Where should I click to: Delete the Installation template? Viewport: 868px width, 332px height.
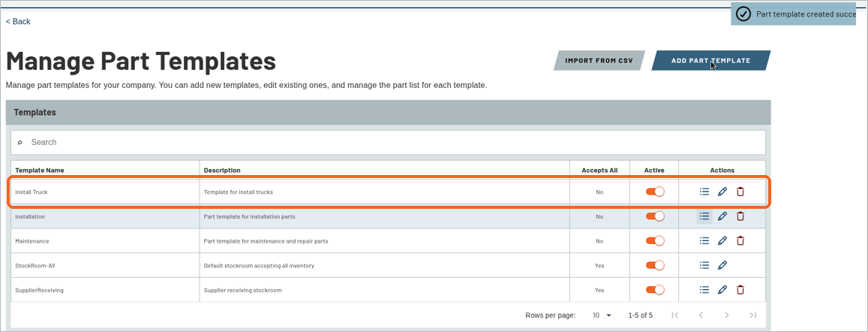[x=740, y=216]
